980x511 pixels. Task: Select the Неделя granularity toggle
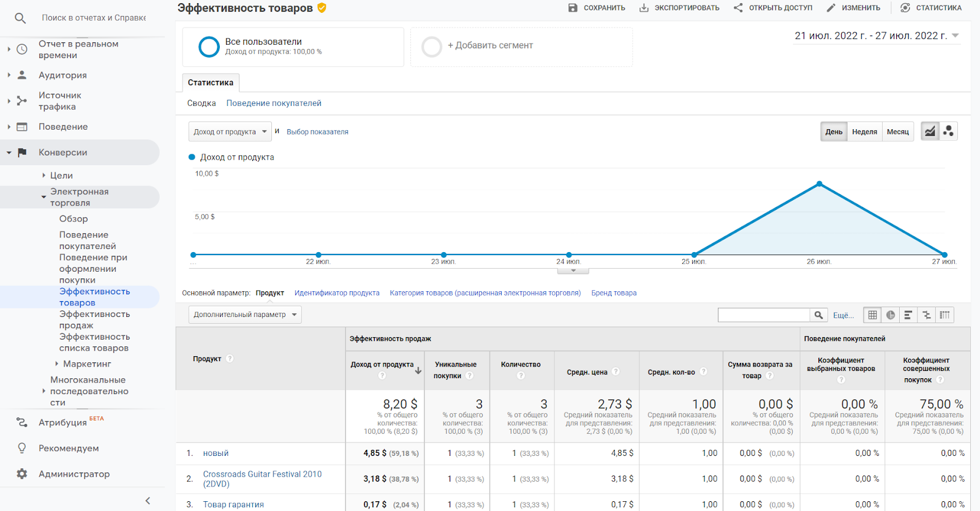click(864, 132)
